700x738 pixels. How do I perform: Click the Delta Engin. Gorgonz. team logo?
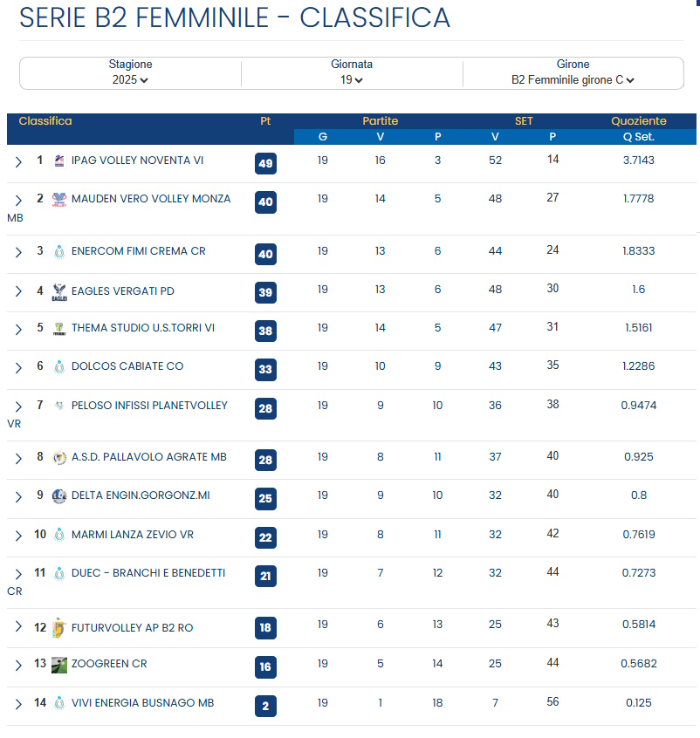click(x=59, y=495)
